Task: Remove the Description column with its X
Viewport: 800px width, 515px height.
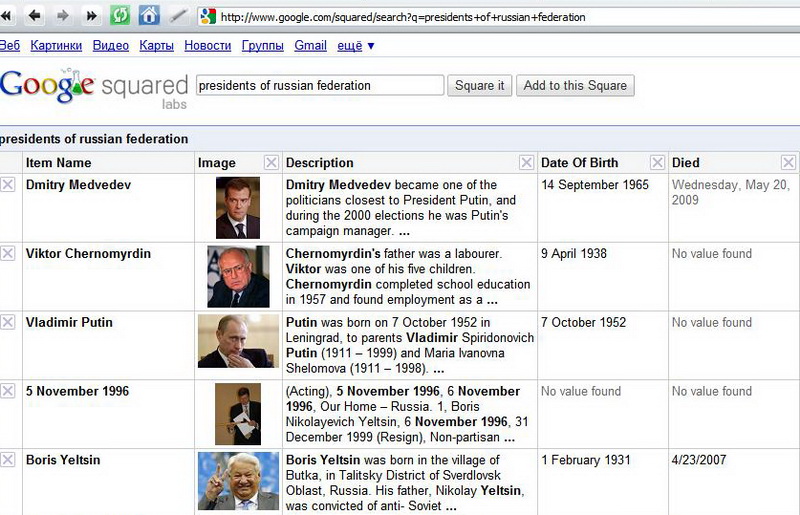Action: [527, 163]
